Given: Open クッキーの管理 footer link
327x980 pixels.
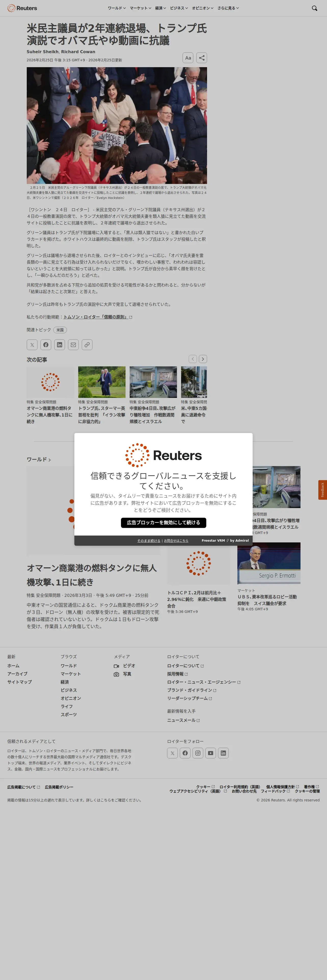Looking at the screenshot, I should pos(307,791).
